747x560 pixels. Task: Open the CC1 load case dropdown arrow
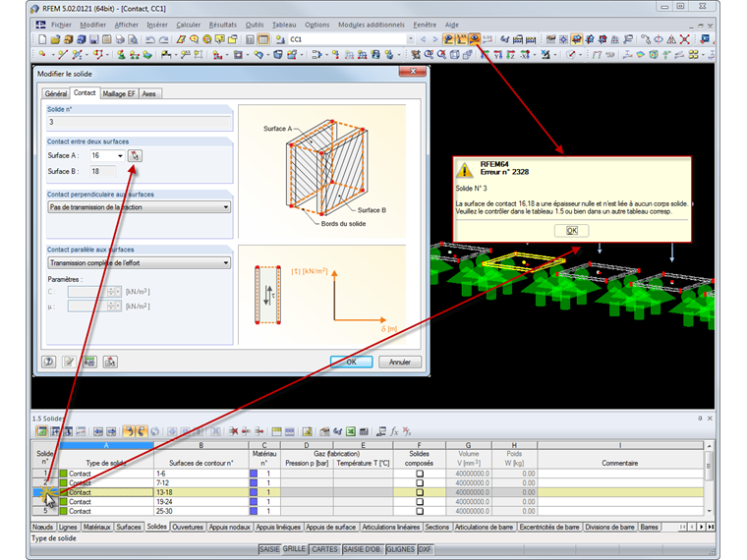coord(410,39)
